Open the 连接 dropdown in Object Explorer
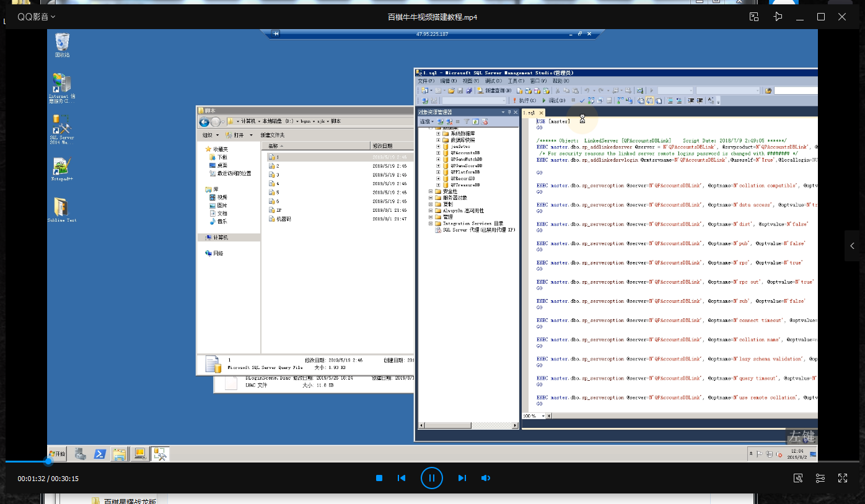The image size is (865, 504). coord(427,121)
